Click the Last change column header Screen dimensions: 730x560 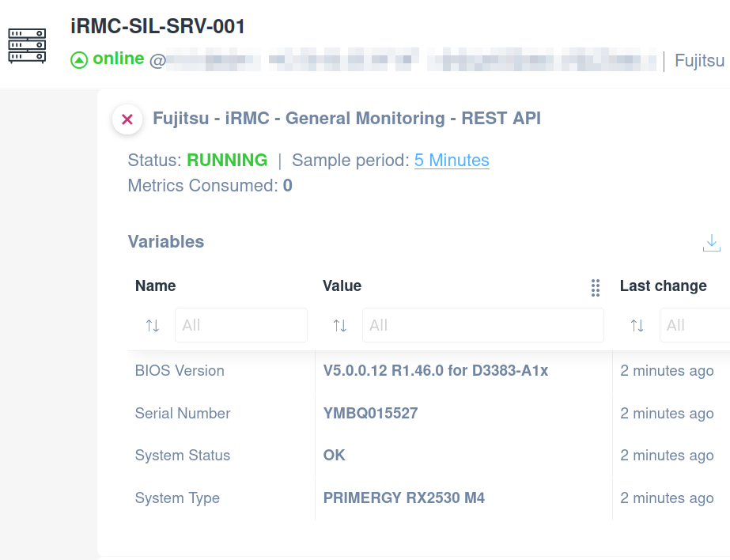[664, 286]
